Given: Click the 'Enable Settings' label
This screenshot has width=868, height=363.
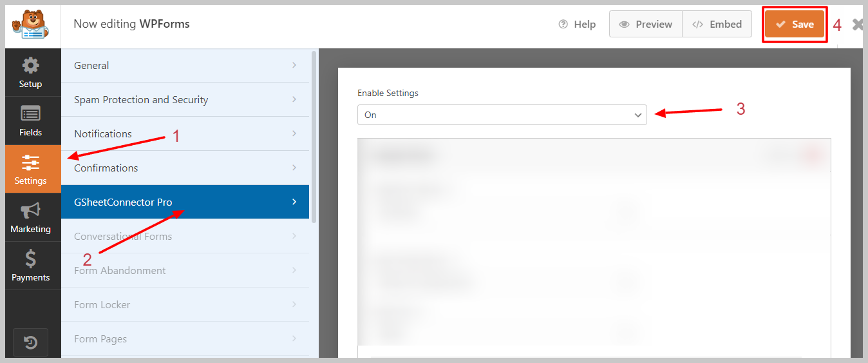Looking at the screenshot, I should tap(388, 93).
